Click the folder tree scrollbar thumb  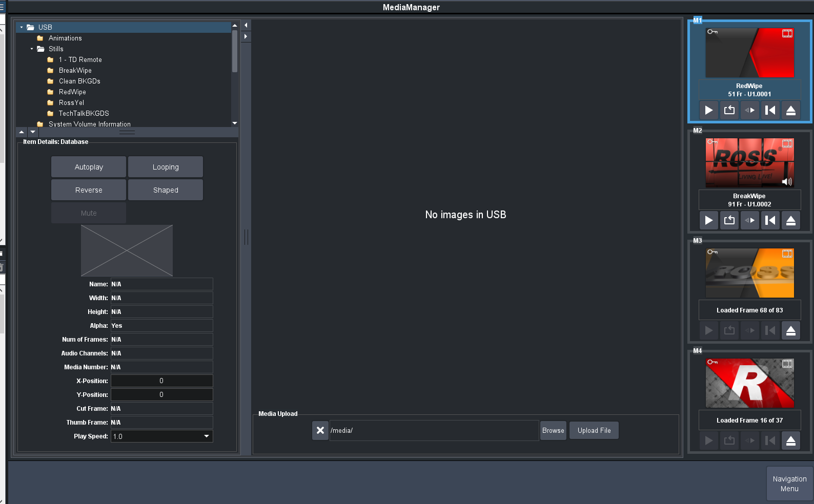click(235, 51)
